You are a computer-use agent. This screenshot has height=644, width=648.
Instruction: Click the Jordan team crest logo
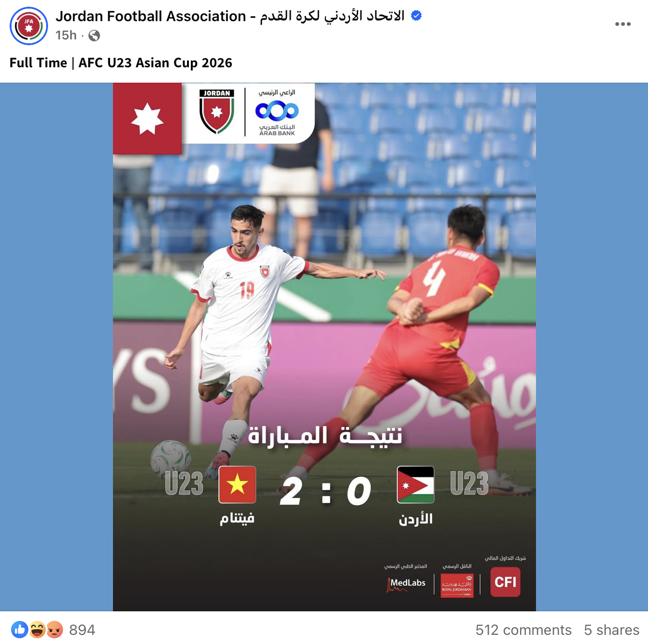pos(217,111)
